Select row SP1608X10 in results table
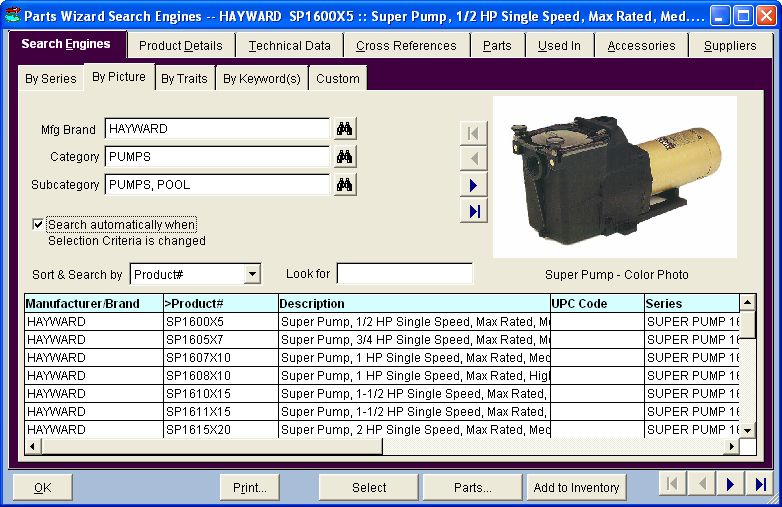782x507 pixels. pos(382,375)
